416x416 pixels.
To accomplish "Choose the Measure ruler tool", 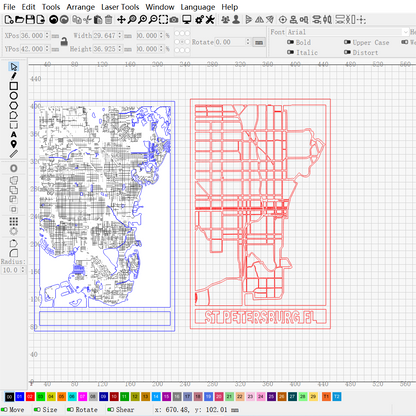I will [13, 154].
